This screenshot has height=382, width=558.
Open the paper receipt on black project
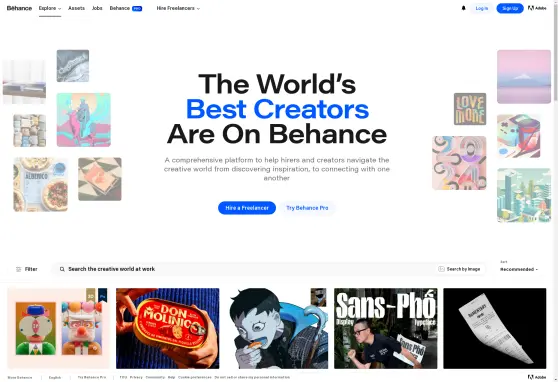[495, 329]
